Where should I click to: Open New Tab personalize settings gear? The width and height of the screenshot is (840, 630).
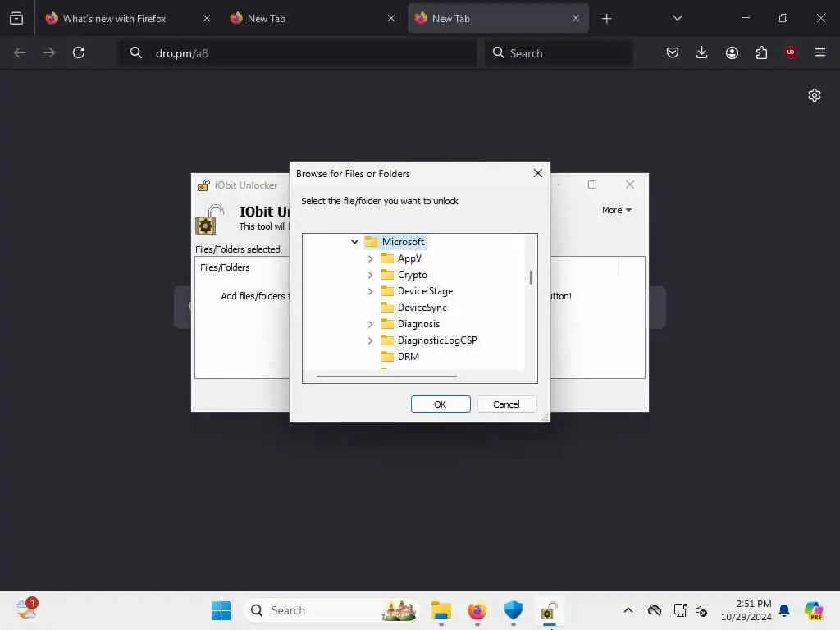click(815, 95)
